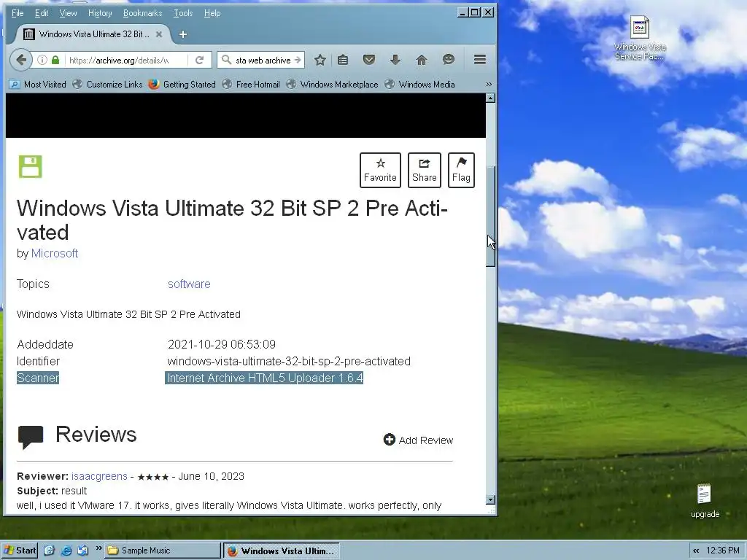
Task: Switch to Windows Vista Ultim... taskbar button
Action: [282, 551]
